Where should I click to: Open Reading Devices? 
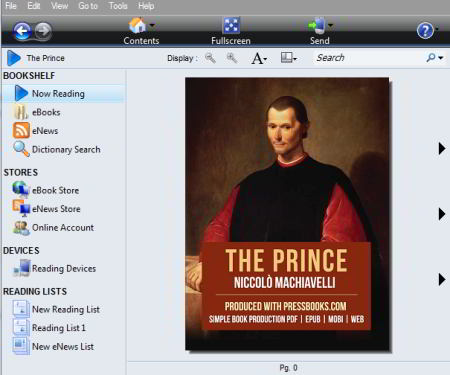tap(64, 269)
